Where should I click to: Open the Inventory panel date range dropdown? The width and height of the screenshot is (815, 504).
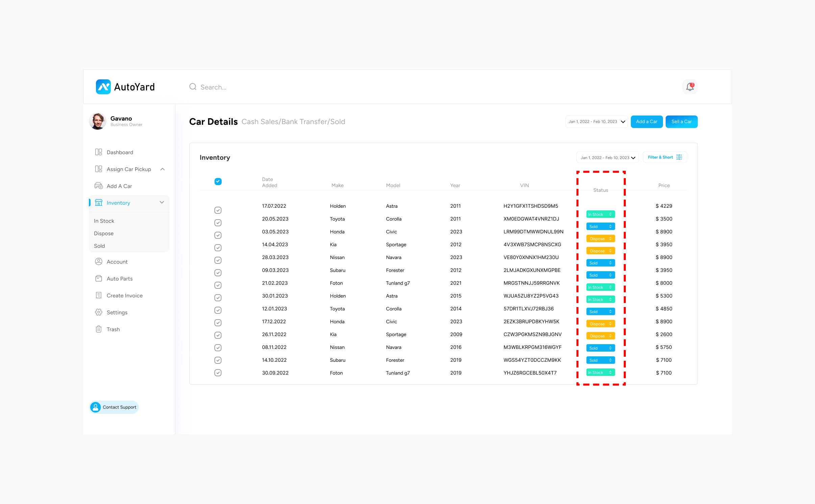point(608,157)
